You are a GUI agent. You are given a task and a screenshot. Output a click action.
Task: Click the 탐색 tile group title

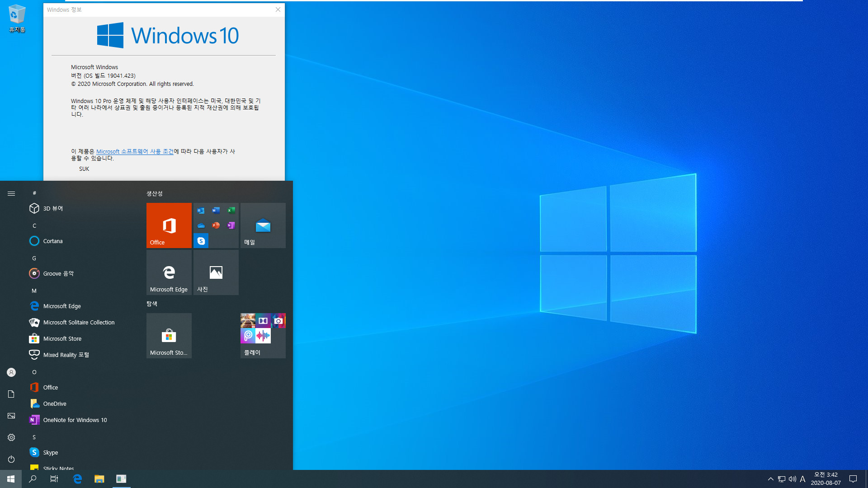click(152, 304)
